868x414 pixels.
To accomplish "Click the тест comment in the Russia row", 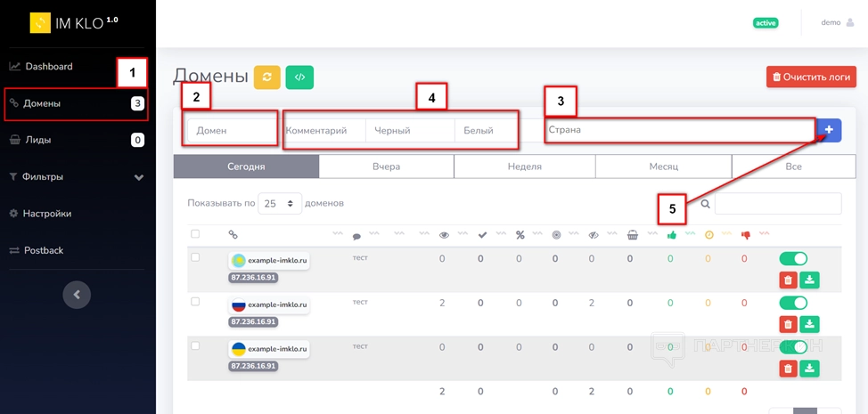I will (x=360, y=302).
